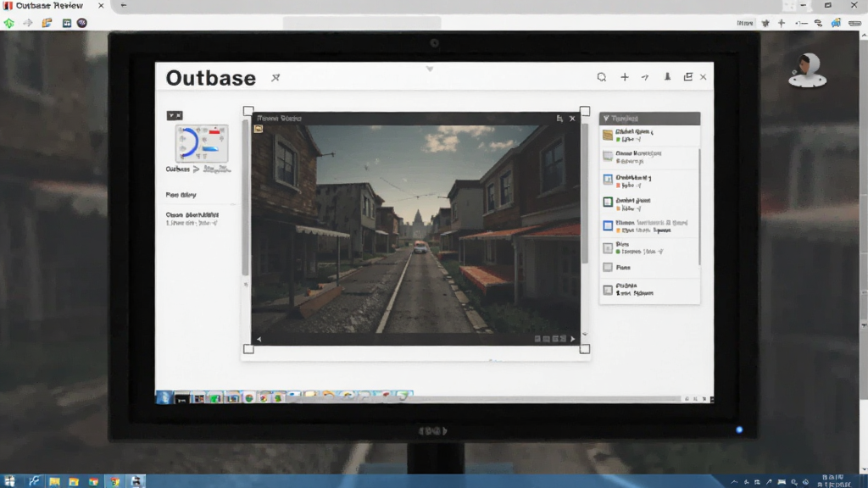Open the orange folder icon in browser toolbar
This screenshot has width=868, height=488.
point(47,23)
